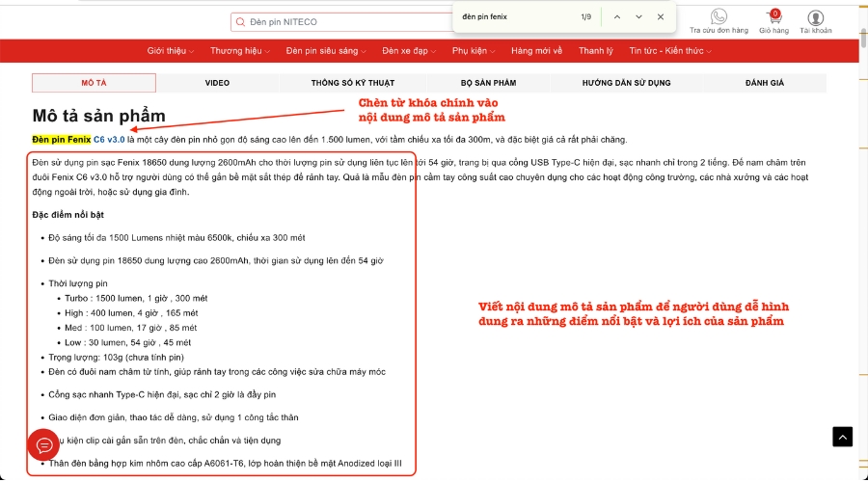Viewport: 868px width, 482px height.
Task: Open the Thanh lý menu item
Action: tap(595, 51)
